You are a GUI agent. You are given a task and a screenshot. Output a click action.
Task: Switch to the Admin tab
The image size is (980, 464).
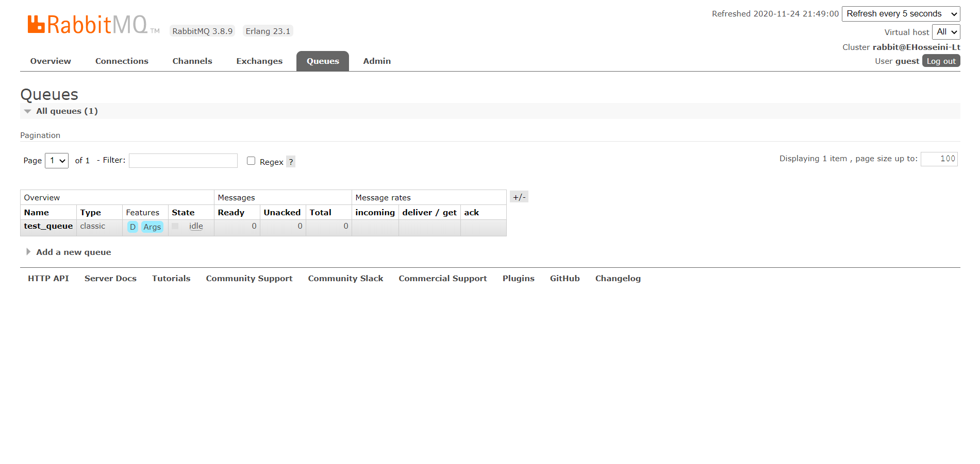pos(377,61)
